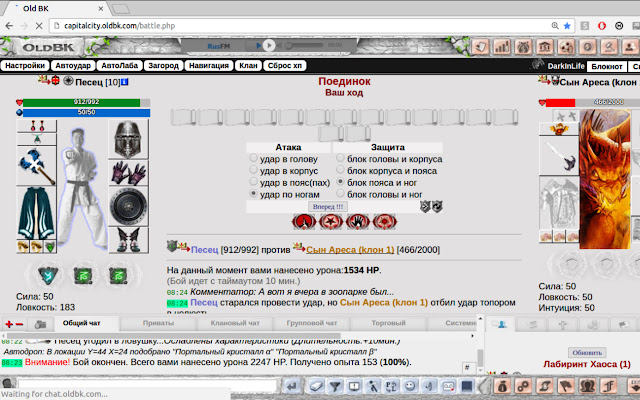Click the Вперед !!! attack button
This screenshot has height=400, width=640.
[x=328, y=207]
